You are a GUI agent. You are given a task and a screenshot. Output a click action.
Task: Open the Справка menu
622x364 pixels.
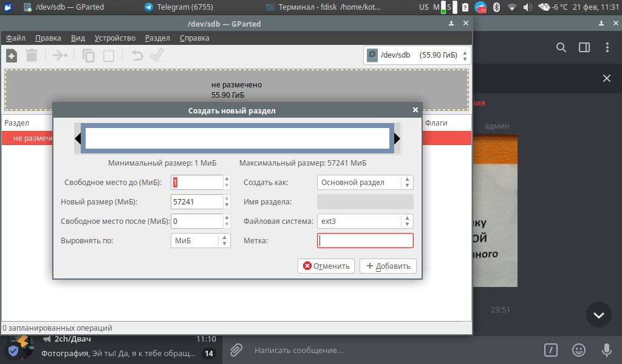click(194, 38)
